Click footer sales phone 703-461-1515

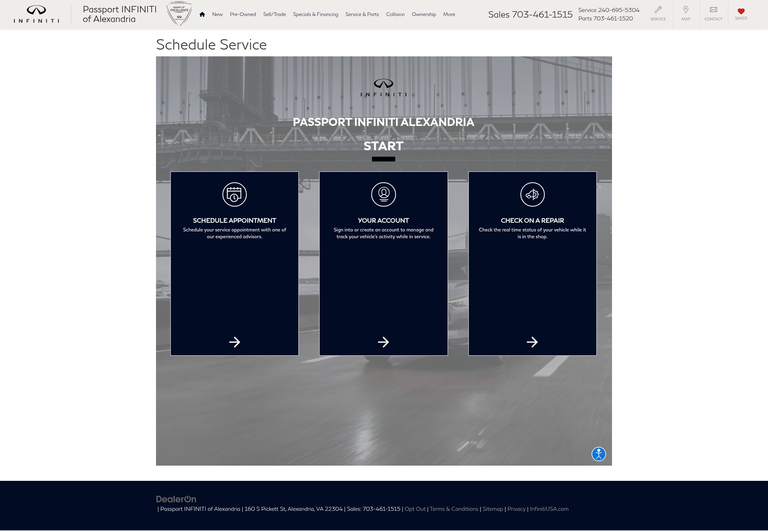pos(381,509)
